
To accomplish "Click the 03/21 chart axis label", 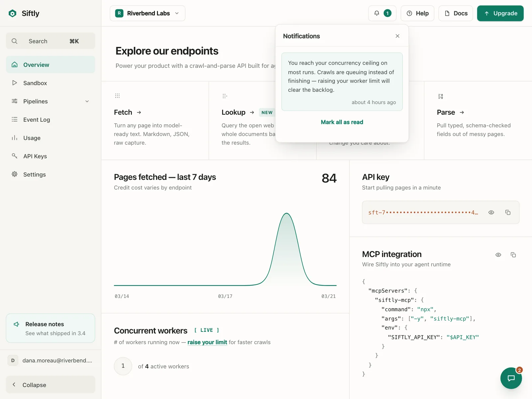I will pyautogui.click(x=329, y=296).
